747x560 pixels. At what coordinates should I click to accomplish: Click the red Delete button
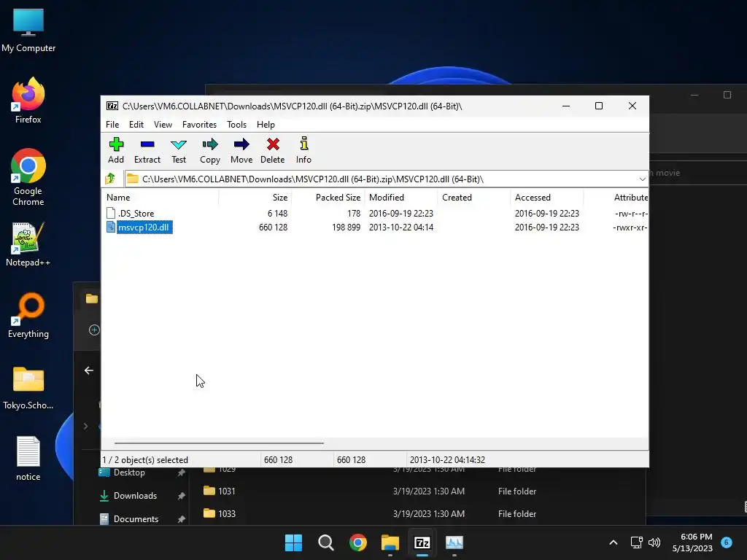[x=273, y=150]
